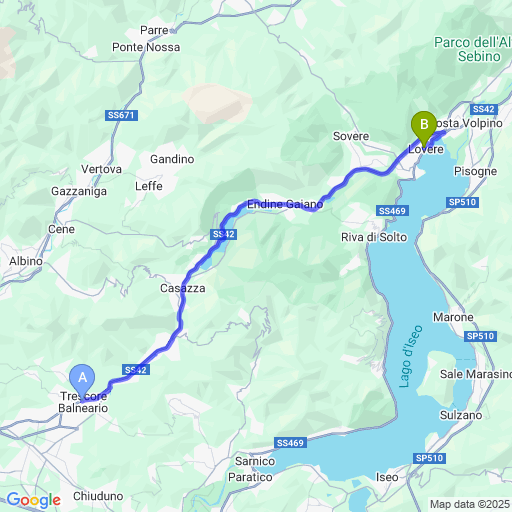Click the Ponte Nossa town label
The height and width of the screenshot is (512, 512).
pyautogui.click(x=146, y=47)
